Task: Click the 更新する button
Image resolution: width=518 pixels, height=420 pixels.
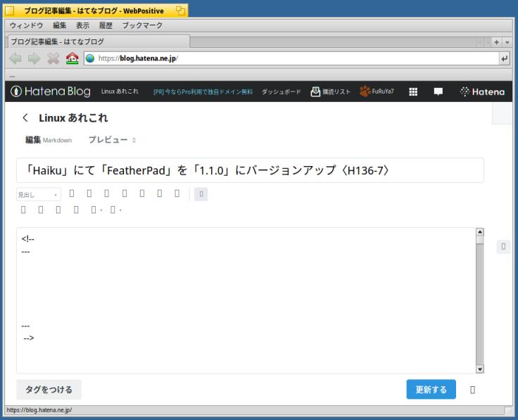Action: click(431, 390)
